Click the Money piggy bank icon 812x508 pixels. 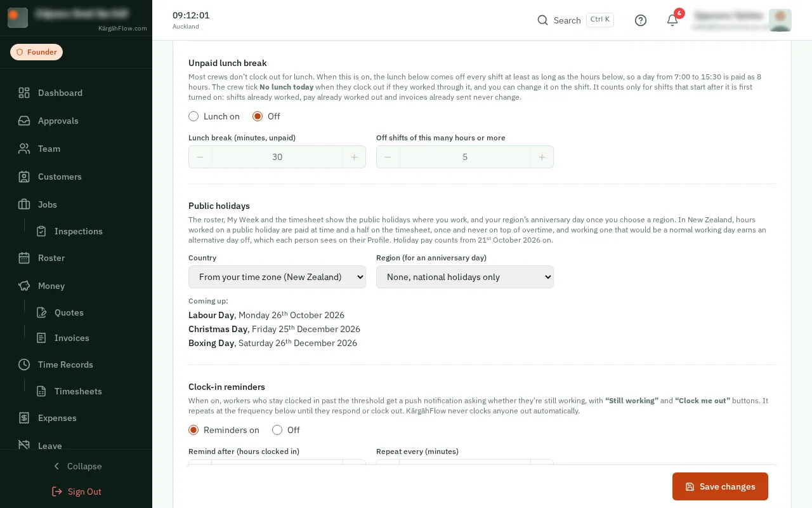24,286
